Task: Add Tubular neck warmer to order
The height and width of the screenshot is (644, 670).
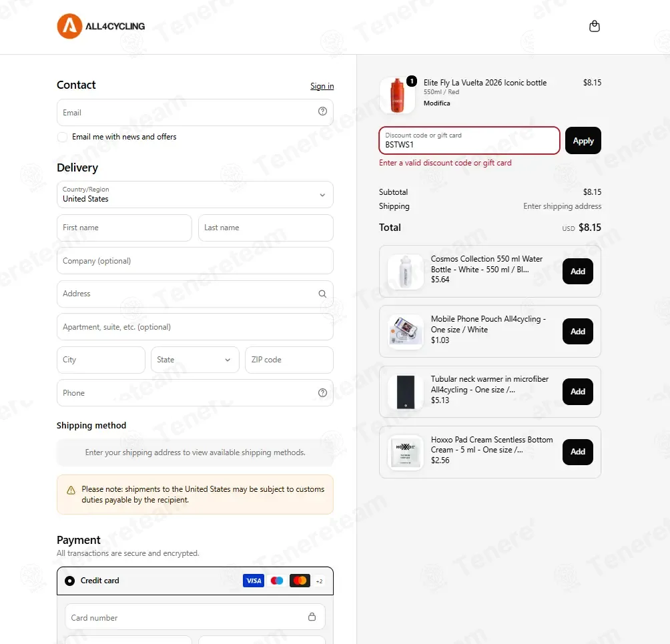Action: coord(578,392)
